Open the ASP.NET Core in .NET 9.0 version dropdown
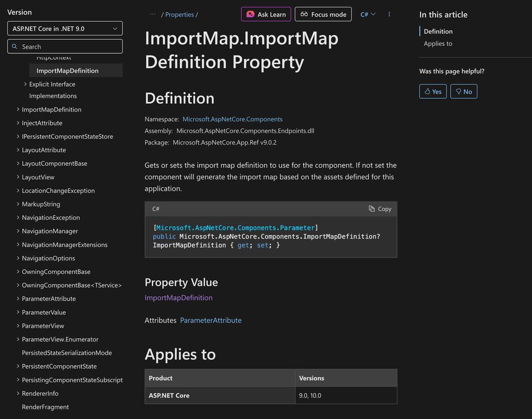The width and height of the screenshot is (532, 419). click(65, 29)
